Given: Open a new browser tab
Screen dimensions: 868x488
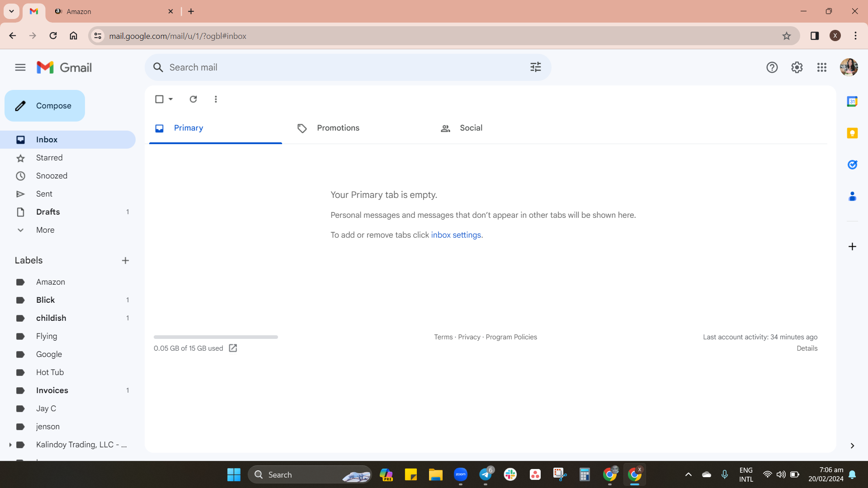Looking at the screenshot, I should (x=191, y=11).
